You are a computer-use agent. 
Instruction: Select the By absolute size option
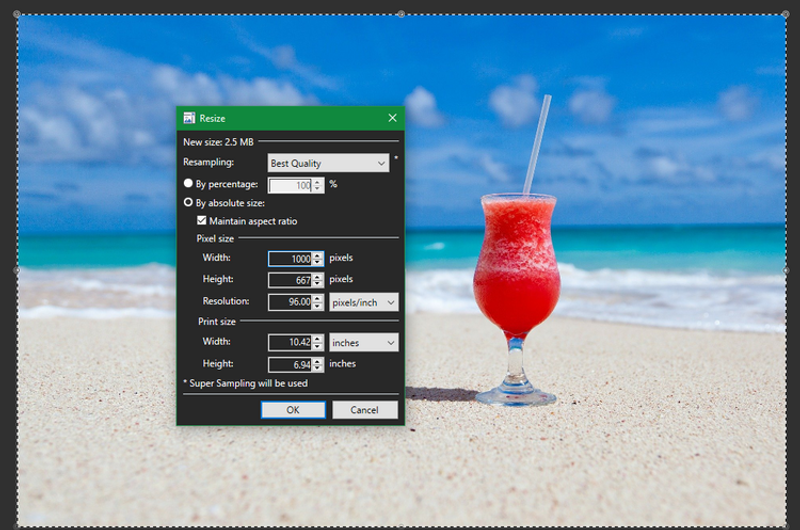(x=188, y=203)
